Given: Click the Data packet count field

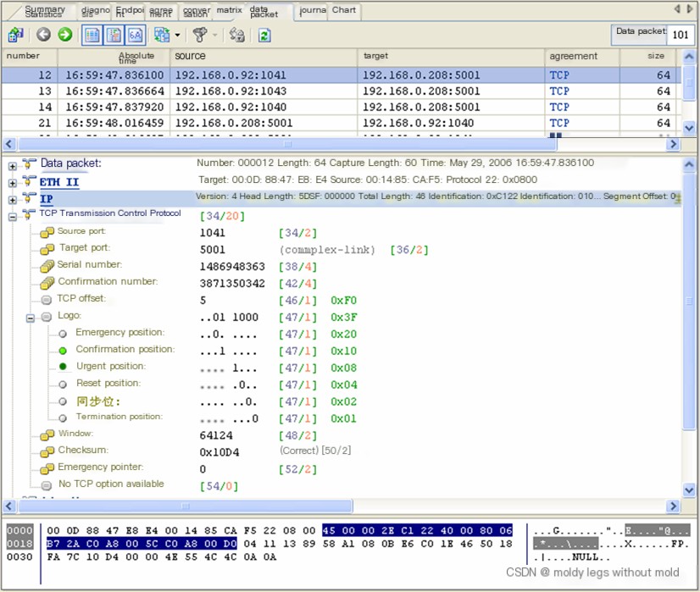Looking at the screenshot, I should coord(681,35).
